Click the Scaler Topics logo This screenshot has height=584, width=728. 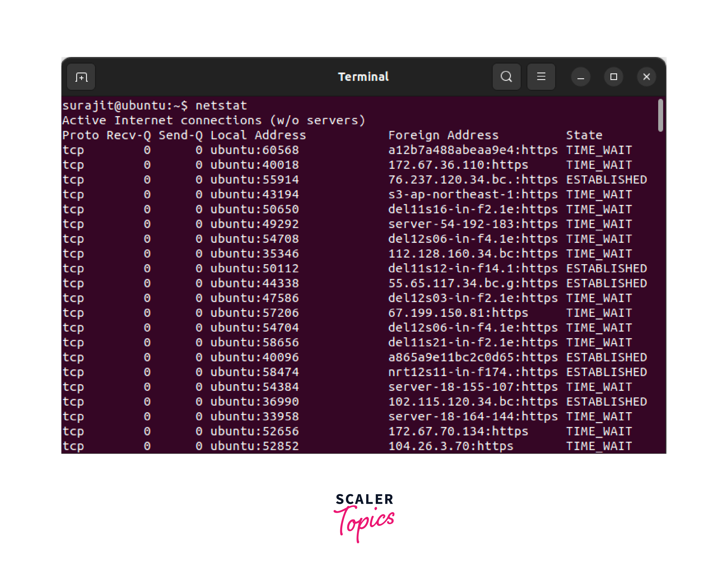(364, 517)
